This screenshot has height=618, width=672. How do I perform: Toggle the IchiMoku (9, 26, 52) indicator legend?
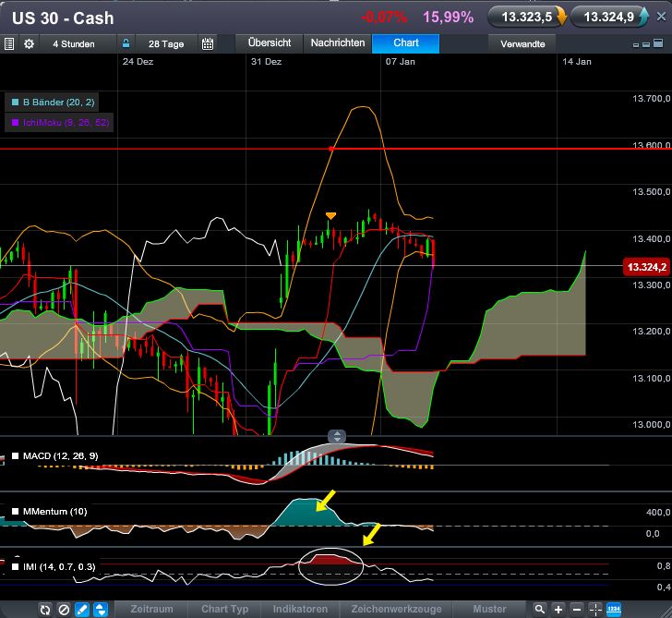60,123
